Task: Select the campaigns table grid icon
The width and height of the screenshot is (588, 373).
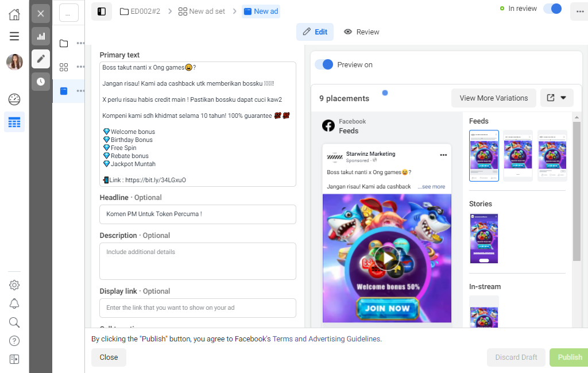Action: click(x=14, y=122)
